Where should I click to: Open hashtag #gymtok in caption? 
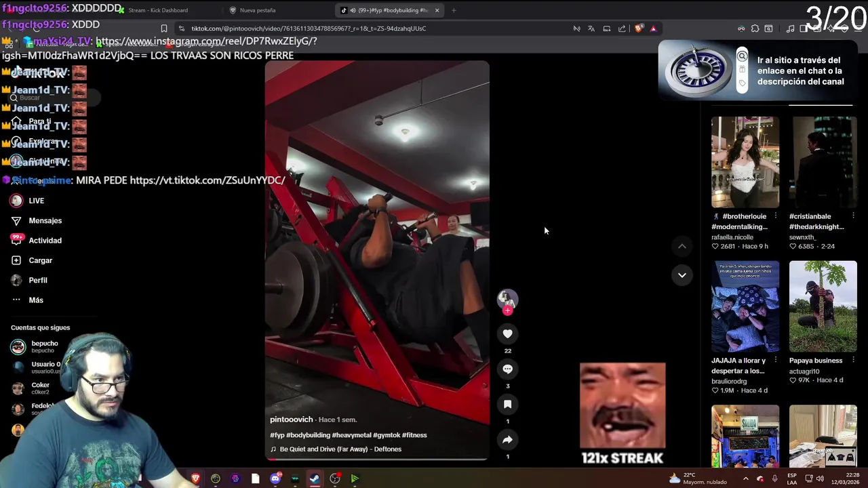click(x=387, y=435)
